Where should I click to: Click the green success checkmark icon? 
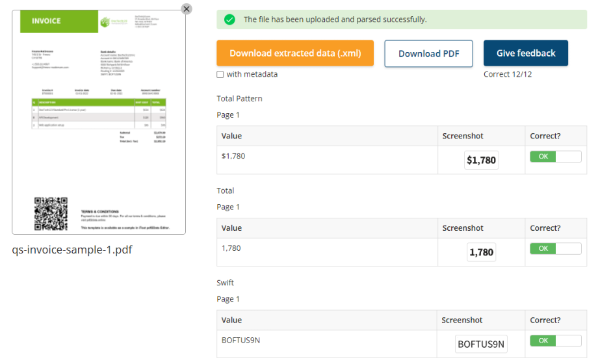click(229, 19)
